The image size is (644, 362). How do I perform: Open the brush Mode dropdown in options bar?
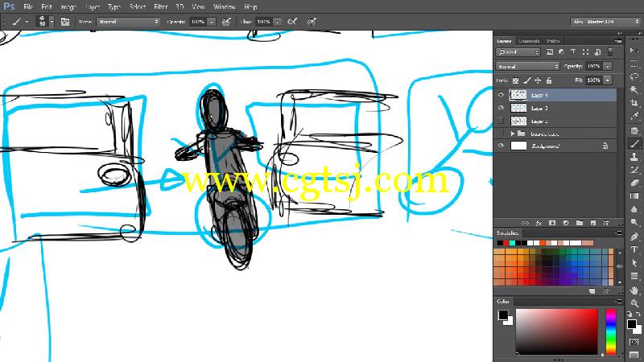click(128, 22)
